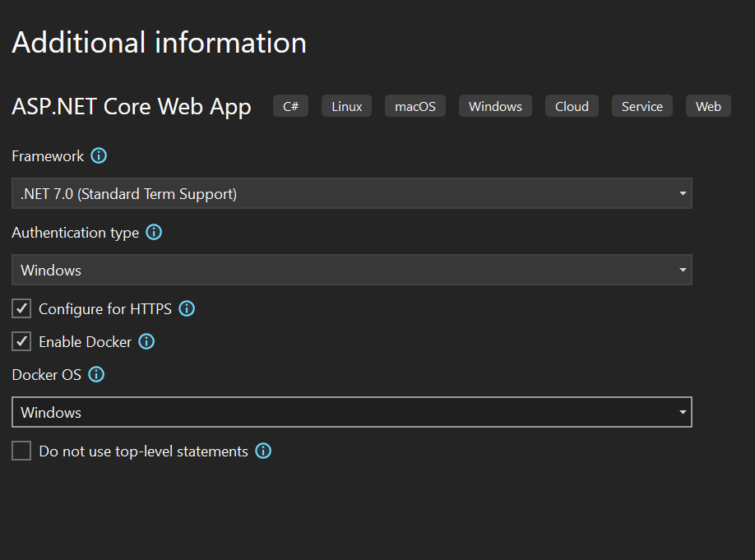This screenshot has width=755, height=560.
Task: Uncheck the Enable Docker checkbox
Action: tap(21, 341)
